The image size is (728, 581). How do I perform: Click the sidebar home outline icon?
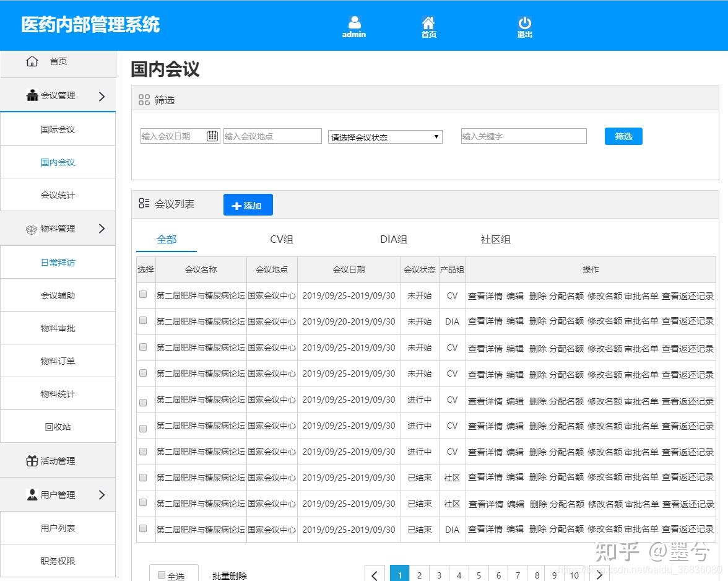coord(32,61)
